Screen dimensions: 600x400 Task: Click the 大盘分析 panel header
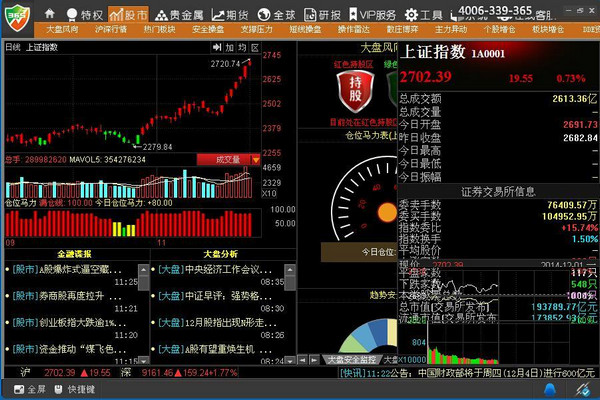221,254
